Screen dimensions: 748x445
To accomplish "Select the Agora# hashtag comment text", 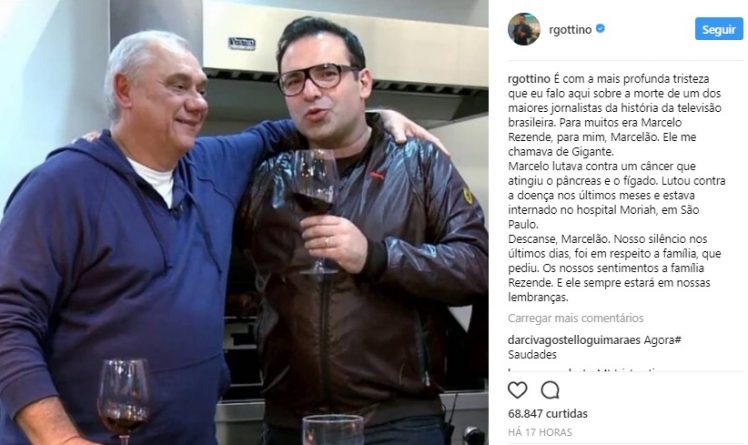I will [x=662, y=340].
